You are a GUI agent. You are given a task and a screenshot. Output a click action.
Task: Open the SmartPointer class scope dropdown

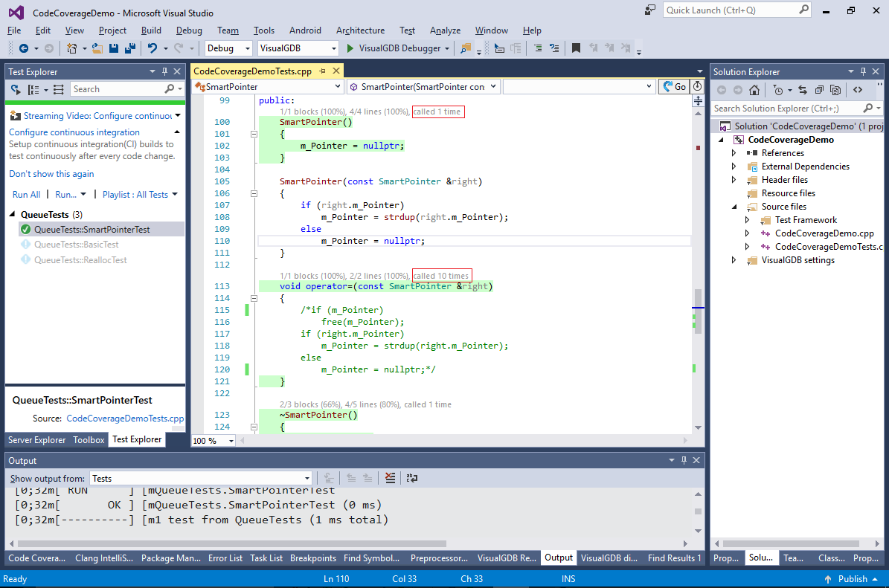[268, 87]
